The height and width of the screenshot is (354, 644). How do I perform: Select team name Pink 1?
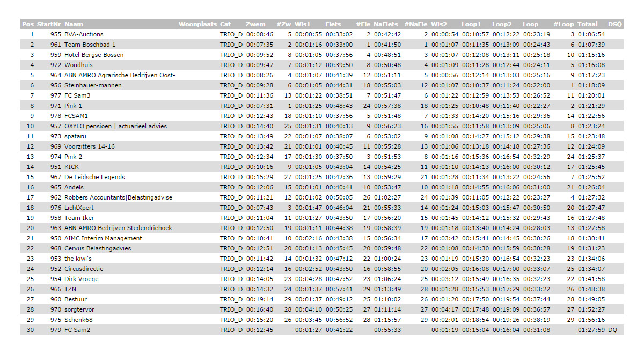click(x=74, y=106)
